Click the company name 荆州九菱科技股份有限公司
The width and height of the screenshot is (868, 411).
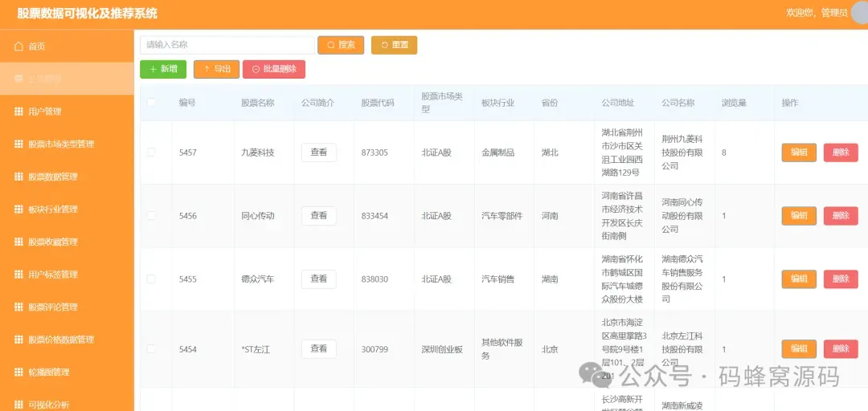coord(682,153)
